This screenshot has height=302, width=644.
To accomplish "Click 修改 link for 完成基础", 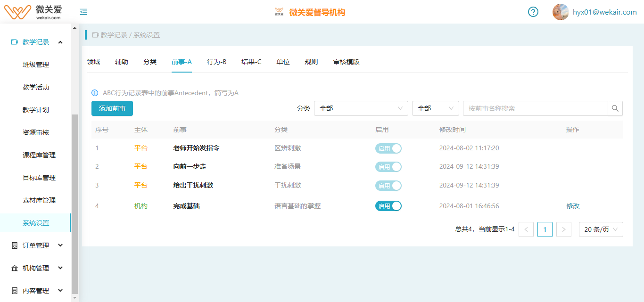I will click(x=573, y=206).
